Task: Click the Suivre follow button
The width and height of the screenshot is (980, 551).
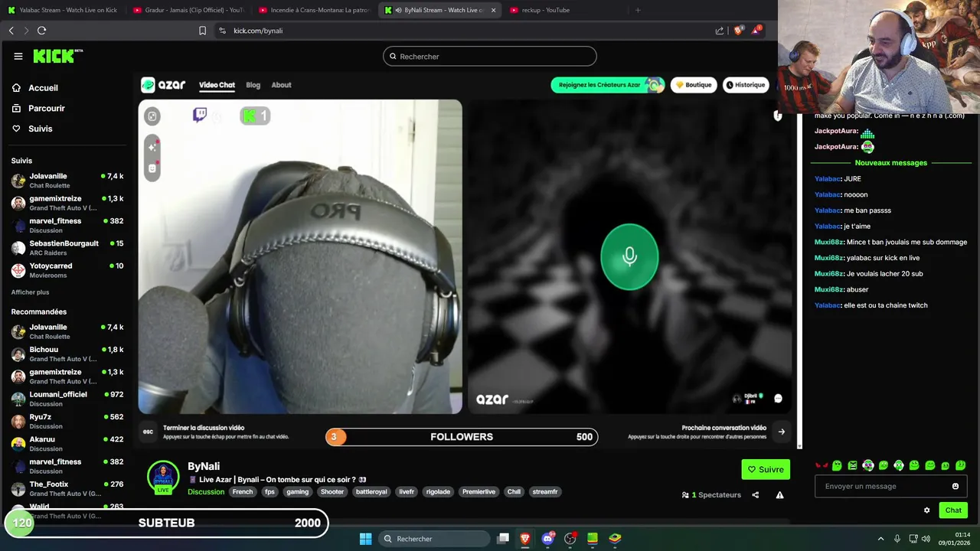Action: tap(766, 469)
